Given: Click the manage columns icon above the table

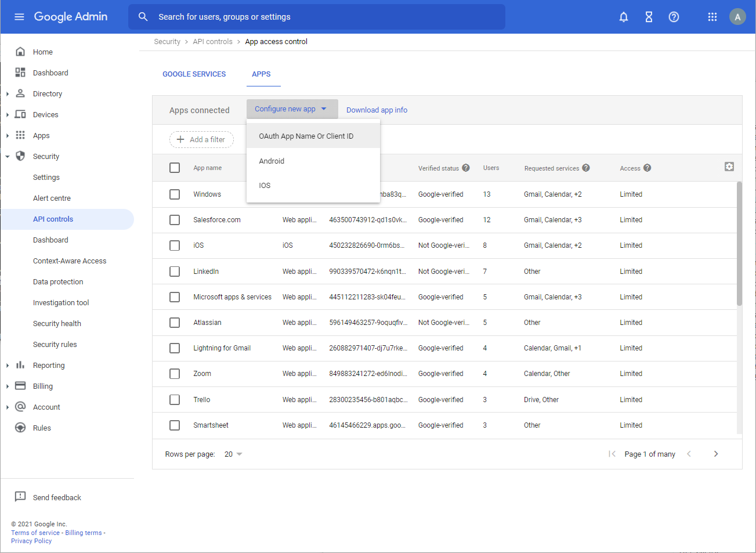Looking at the screenshot, I should (x=729, y=166).
